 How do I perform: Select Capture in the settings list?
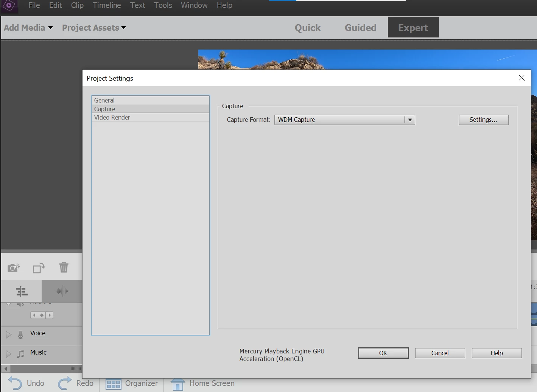coord(151,109)
